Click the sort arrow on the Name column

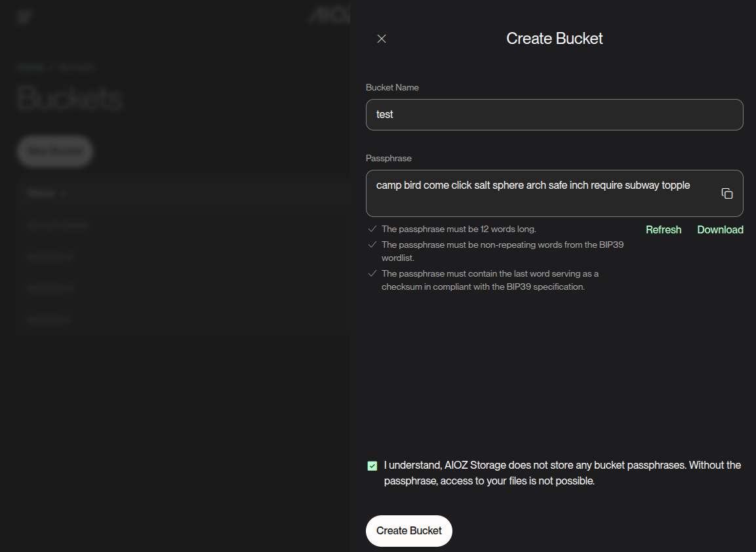[64, 193]
